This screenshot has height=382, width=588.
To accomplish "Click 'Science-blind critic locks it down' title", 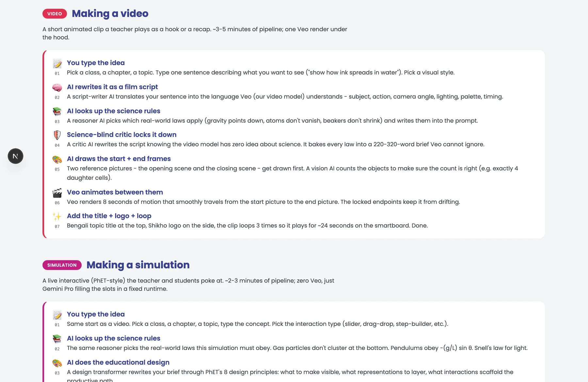I will pos(122,135).
